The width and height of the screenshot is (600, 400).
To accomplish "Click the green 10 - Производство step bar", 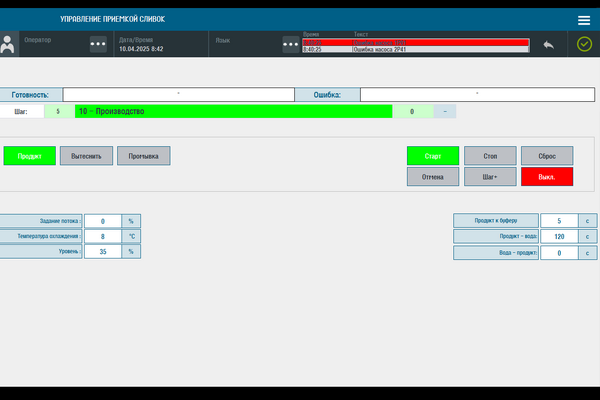I will point(233,112).
